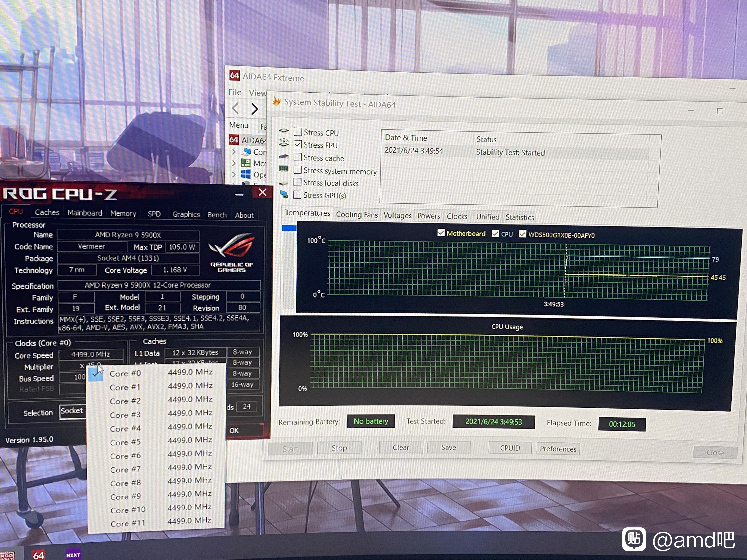This screenshot has width=747, height=560.
Task: Enable the Stress CPU checkbox
Action: [x=298, y=132]
